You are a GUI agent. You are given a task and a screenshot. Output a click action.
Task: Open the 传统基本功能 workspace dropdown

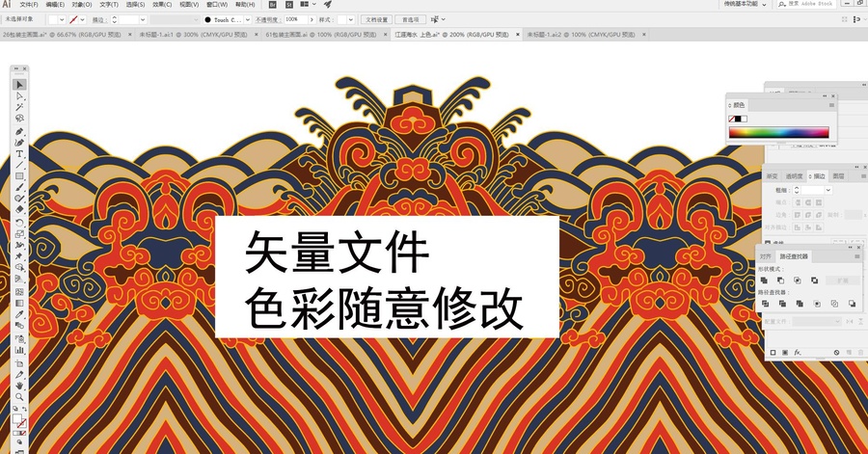click(746, 4)
